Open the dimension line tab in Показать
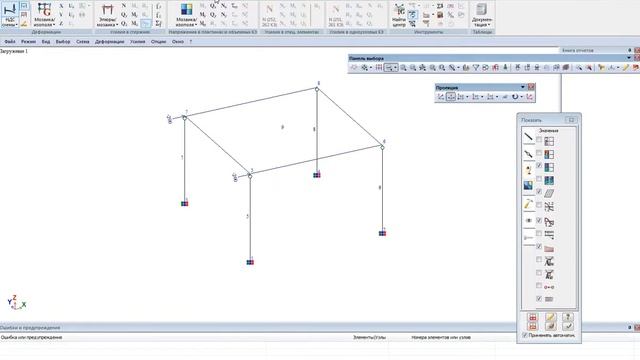 (x=528, y=238)
